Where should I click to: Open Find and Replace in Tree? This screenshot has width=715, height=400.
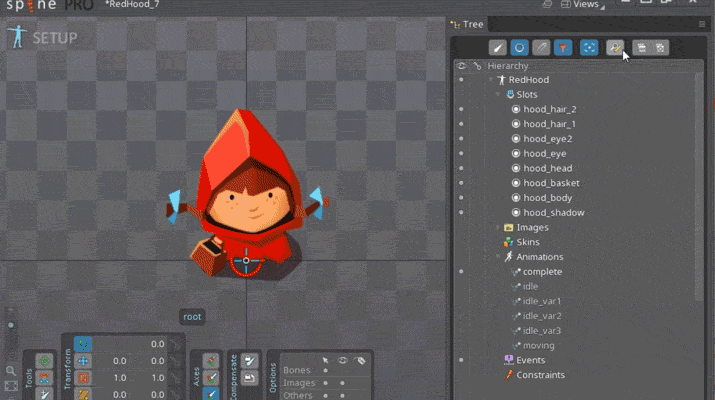coord(615,47)
